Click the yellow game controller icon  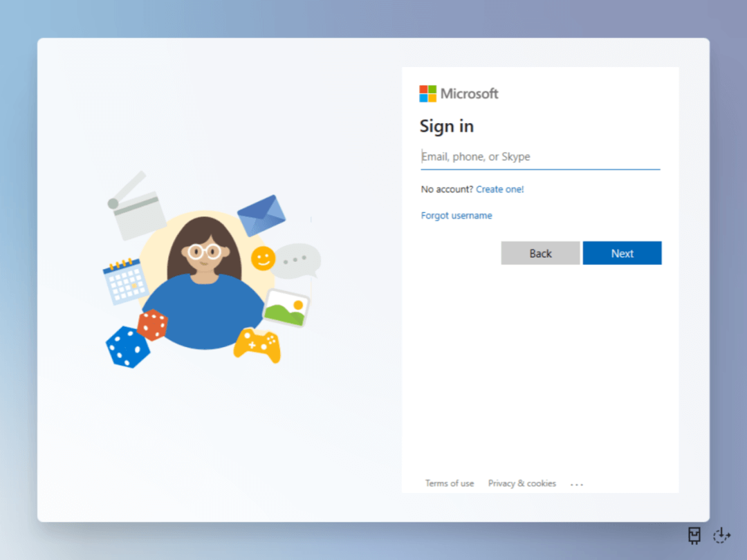257,344
